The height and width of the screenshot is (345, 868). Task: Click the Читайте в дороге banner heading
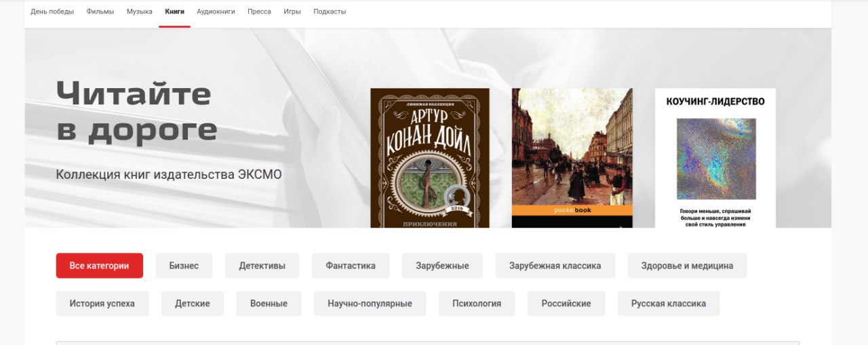click(x=137, y=111)
